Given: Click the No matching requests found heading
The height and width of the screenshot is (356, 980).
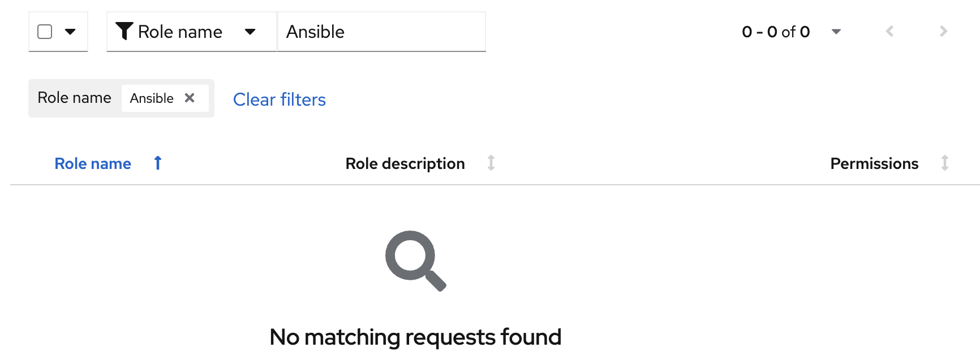Looking at the screenshot, I should coord(415,337).
